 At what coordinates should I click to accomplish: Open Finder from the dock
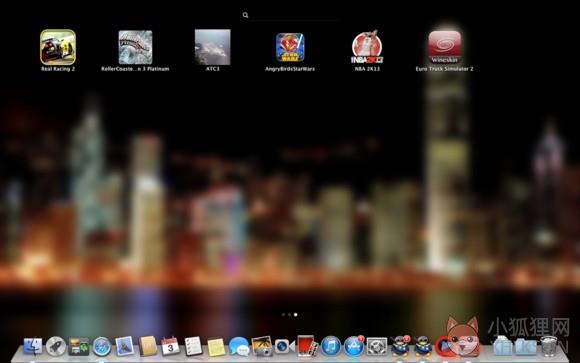pos(33,346)
